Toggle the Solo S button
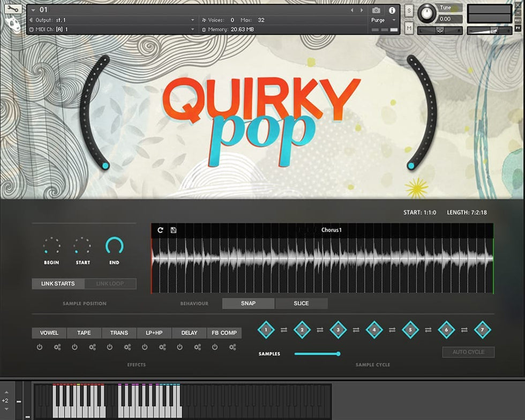 409,11
